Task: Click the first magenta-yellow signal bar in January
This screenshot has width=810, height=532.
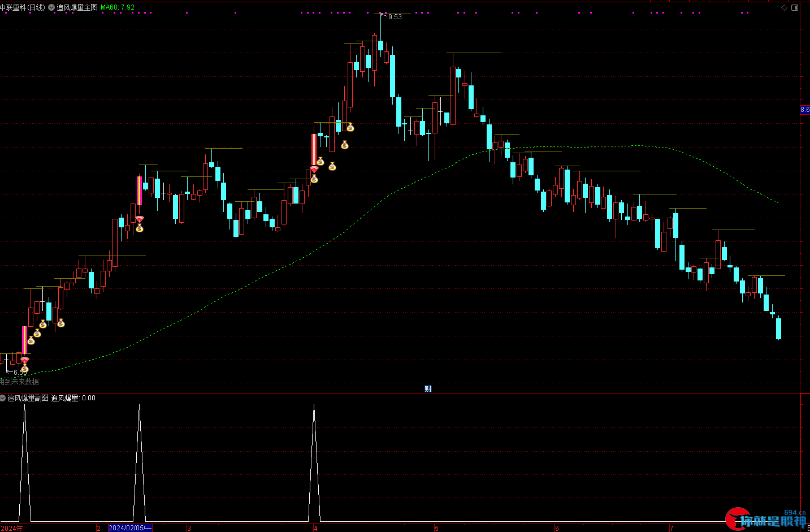Action: click(x=24, y=340)
